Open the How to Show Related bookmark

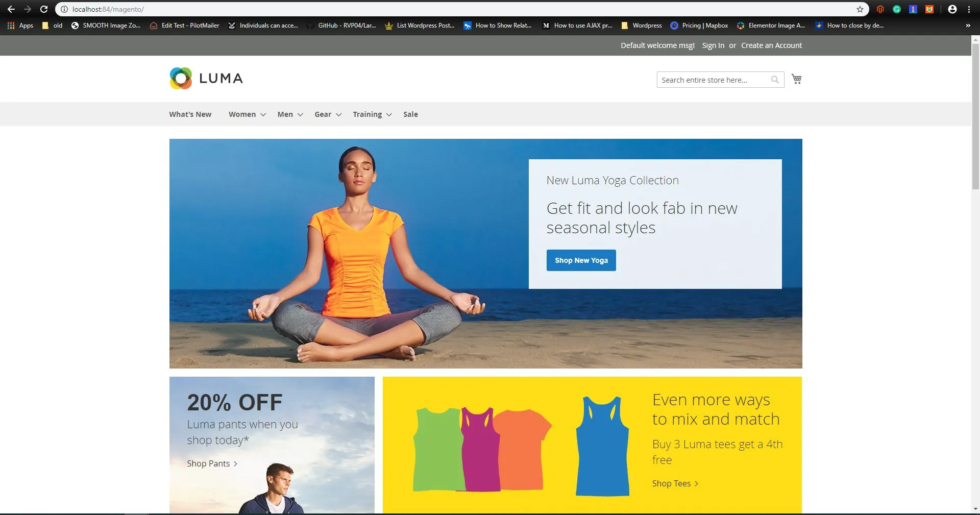coord(498,26)
